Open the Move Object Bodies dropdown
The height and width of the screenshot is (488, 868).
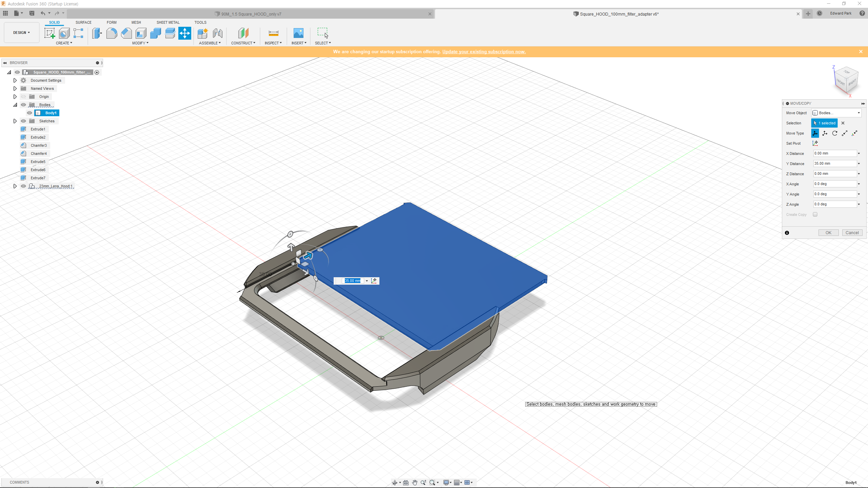click(x=836, y=113)
